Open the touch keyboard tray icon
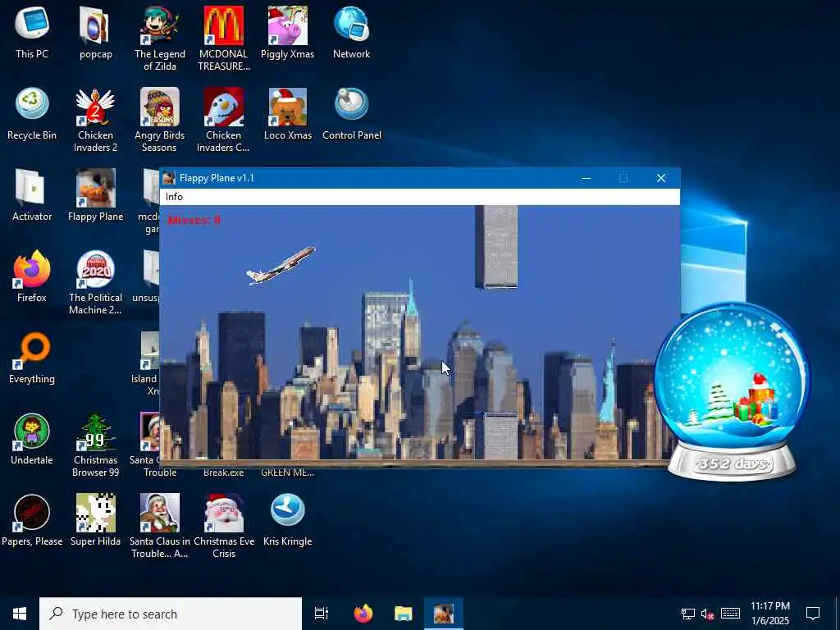840x630 pixels. pyautogui.click(x=730, y=614)
